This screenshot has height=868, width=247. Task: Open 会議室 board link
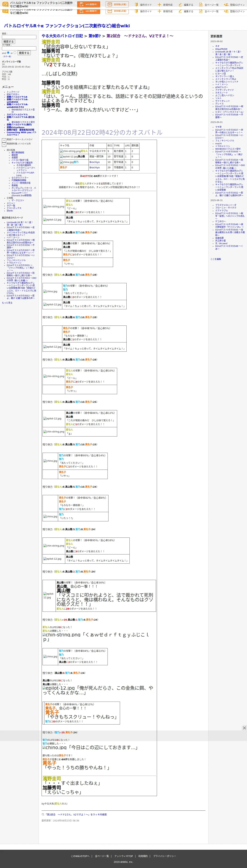[x=14, y=157]
